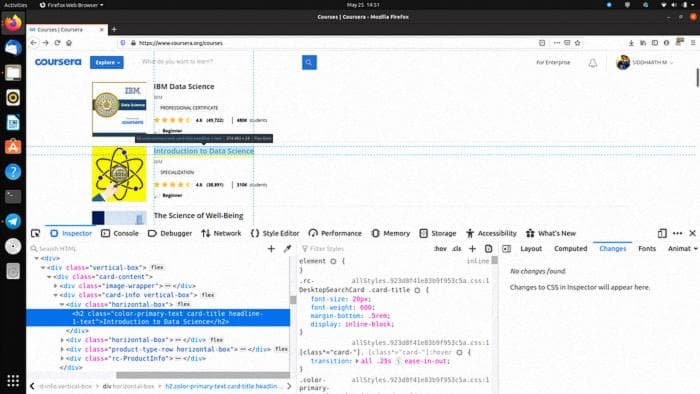Open the Accessibility panel
The height and width of the screenshot is (394, 700).
(x=491, y=233)
